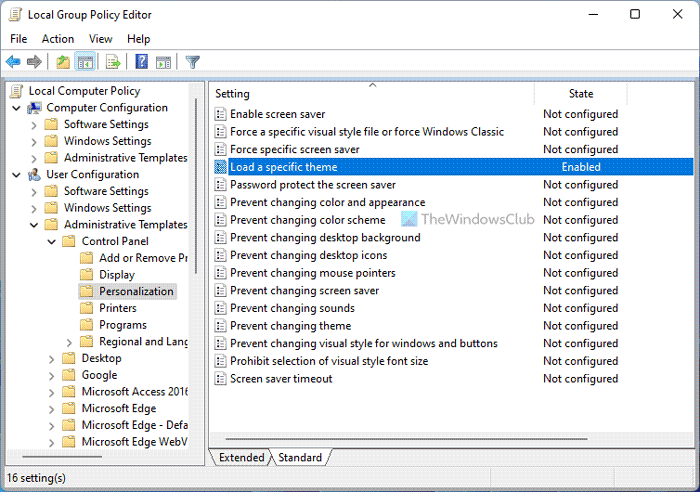Open the View menu

(100, 39)
